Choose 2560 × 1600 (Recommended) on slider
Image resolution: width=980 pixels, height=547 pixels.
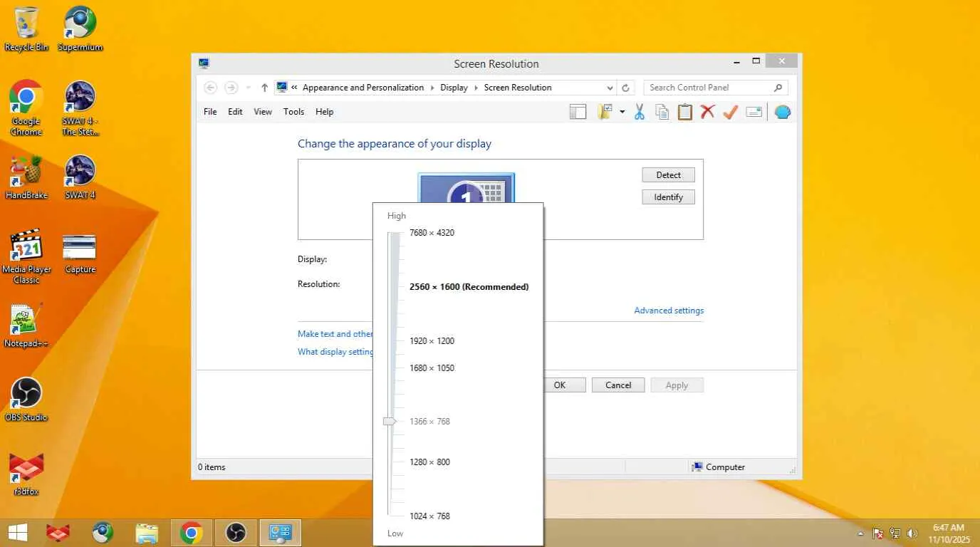(469, 287)
